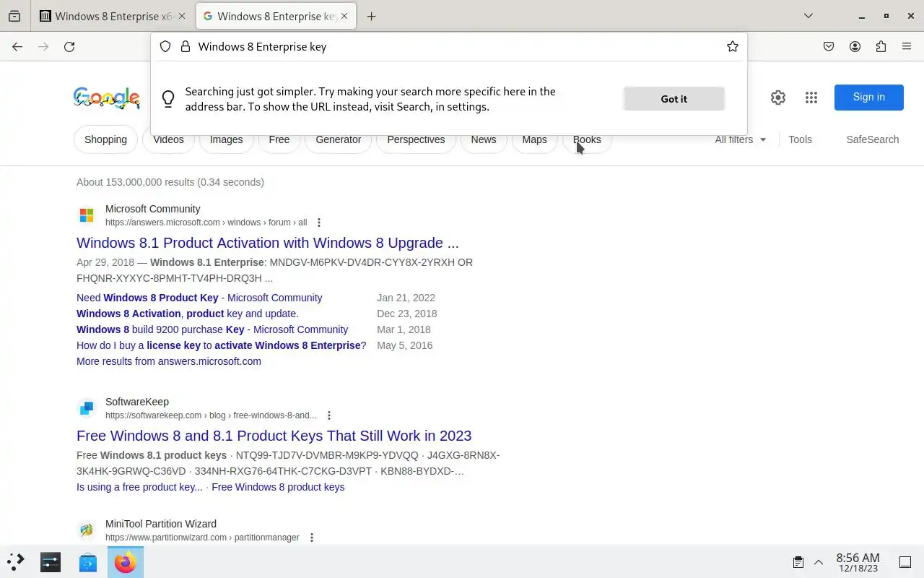Filter results by Images
The height and width of the screenshot is (578, 924).
pyautogui.click(x=226, y=139)
